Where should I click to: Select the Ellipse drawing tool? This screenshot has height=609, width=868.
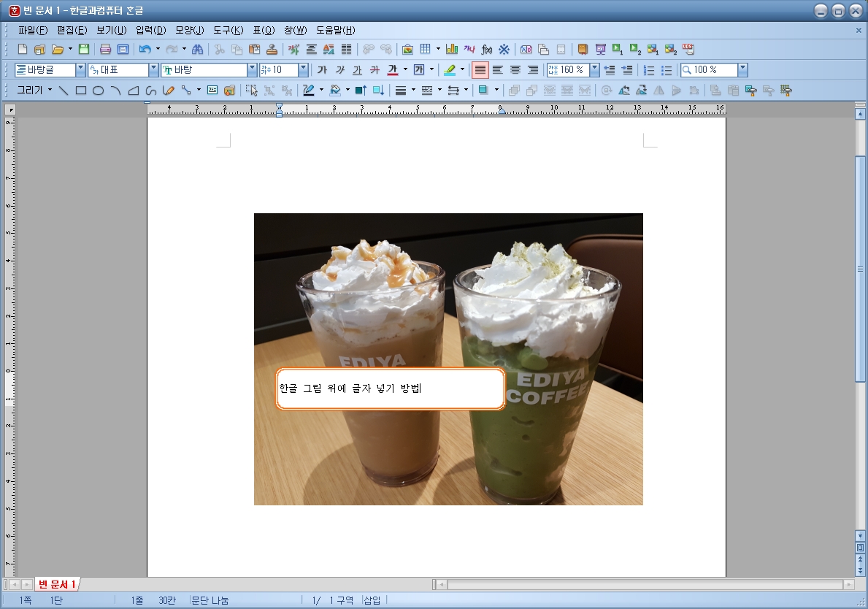[98, 91]
